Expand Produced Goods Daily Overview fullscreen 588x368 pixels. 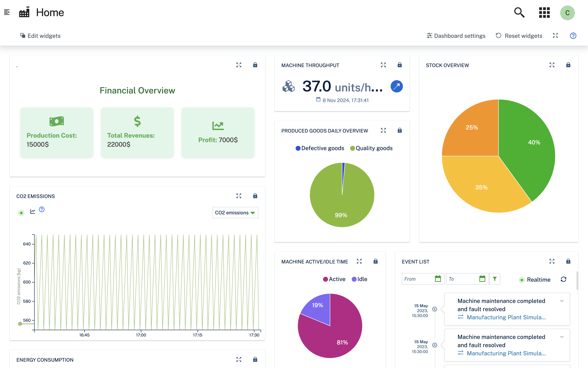(383, 130)
